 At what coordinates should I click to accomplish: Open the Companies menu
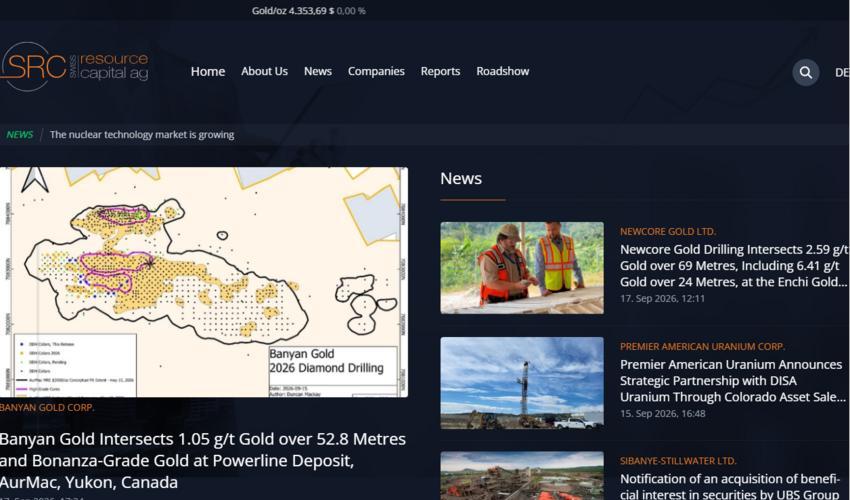tap(376, 72)
